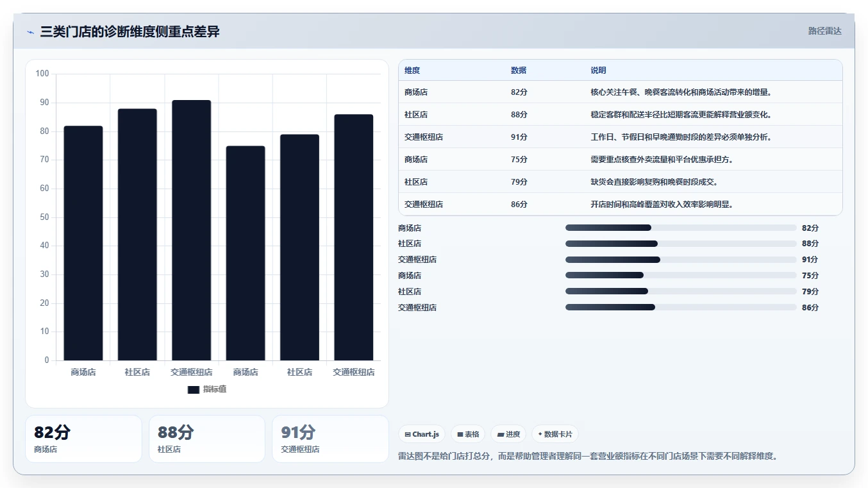
Task: Click the blue icon beside the page title
Action: click(x=30, y=32)
